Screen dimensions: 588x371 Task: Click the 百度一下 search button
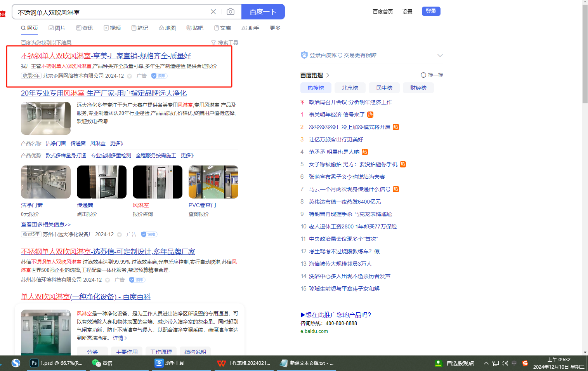point(263,12)
